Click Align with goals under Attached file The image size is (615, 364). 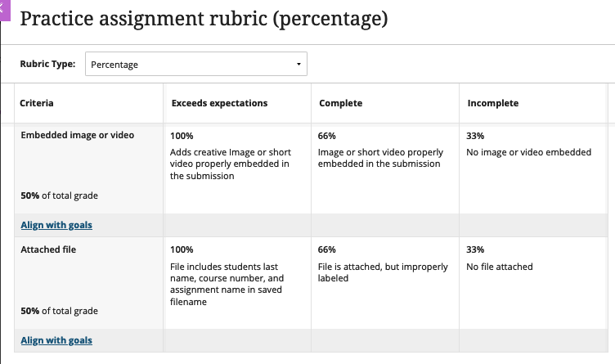[56, 339]
